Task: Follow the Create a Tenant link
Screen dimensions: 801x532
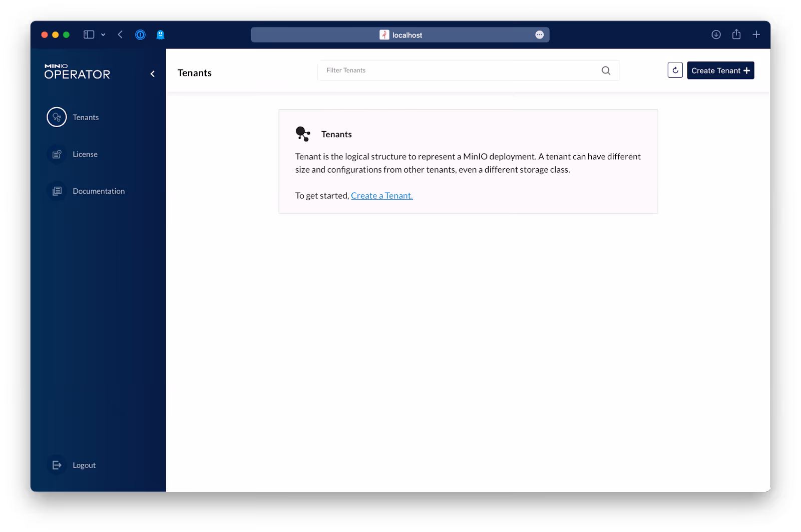Action: click(x=382, y=196)
